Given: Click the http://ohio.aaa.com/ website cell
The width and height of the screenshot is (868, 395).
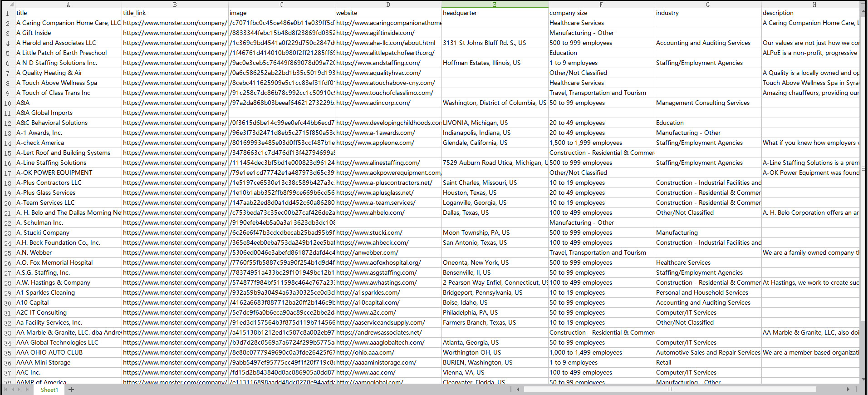Looking at the screenshot, I should pyautogui.click(x=388, y=353).
